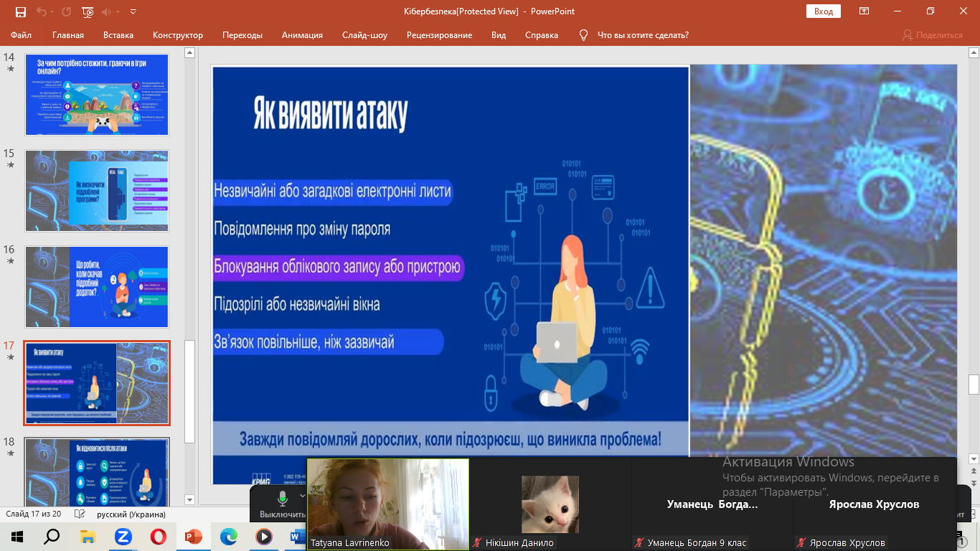Click the main slide scrollbar down arrow
This screenshot has height=551, width=980.
coord(974,458)
